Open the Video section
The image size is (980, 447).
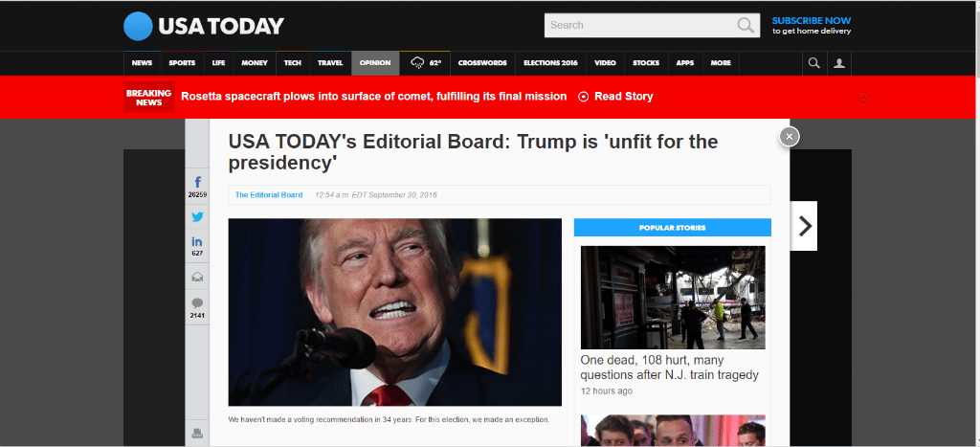605,63
